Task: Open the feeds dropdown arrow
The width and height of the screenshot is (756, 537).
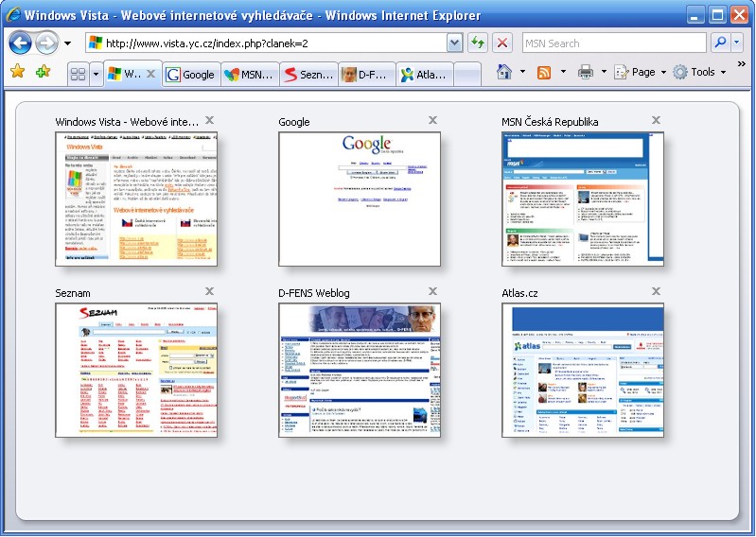Action: point(563,72)
